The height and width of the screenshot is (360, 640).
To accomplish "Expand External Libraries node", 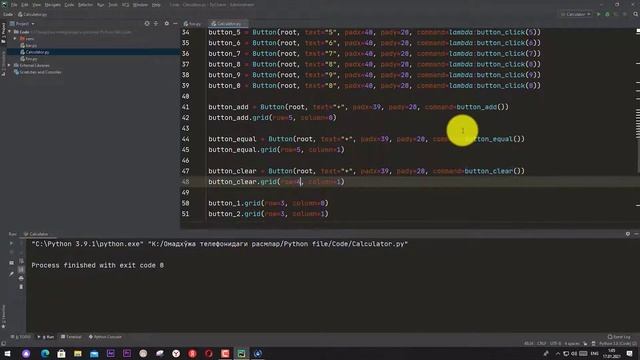I will 10,65.
